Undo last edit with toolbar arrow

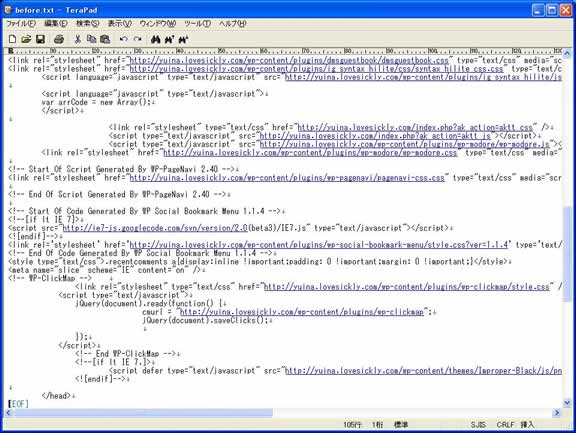click(x=124, y=39)
